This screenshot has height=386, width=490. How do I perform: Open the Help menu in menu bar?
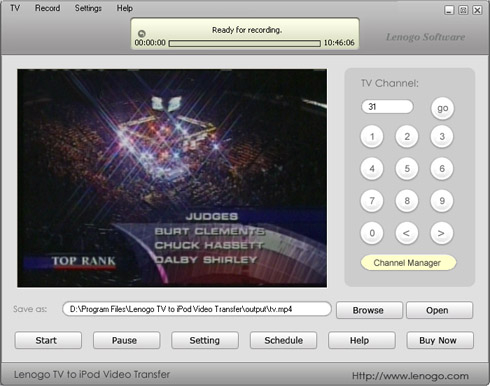pyautogui.click(x=125, y=8)
